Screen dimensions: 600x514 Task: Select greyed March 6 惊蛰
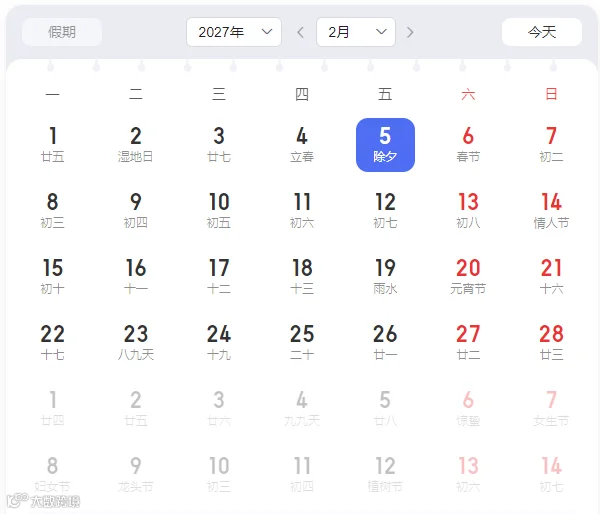468,409
